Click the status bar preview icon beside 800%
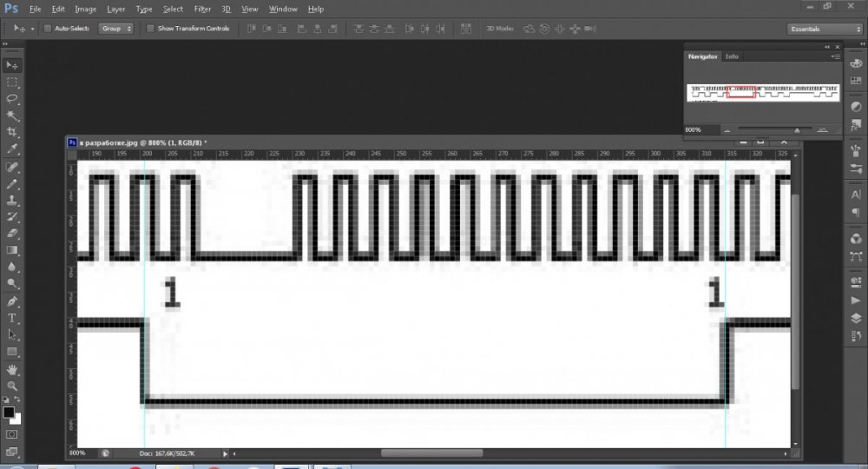868x469 pixels. [x=105, y=453]
